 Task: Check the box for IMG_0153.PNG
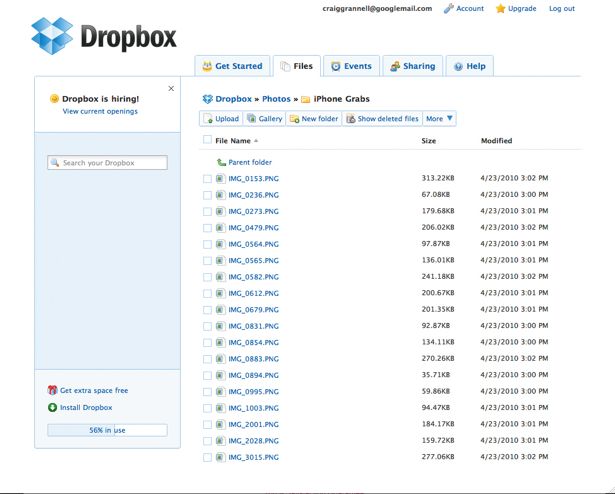tap(207, 179)
